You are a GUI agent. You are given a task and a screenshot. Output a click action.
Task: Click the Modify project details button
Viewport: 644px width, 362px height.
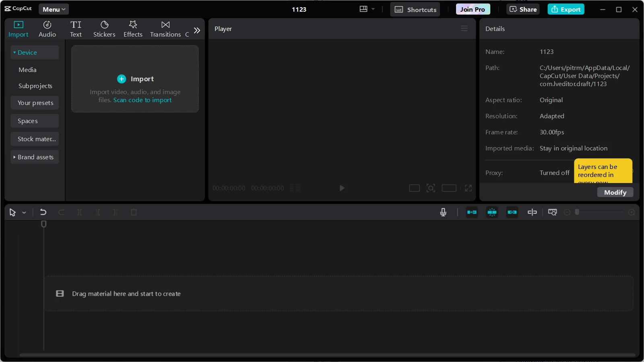point(615,192)
